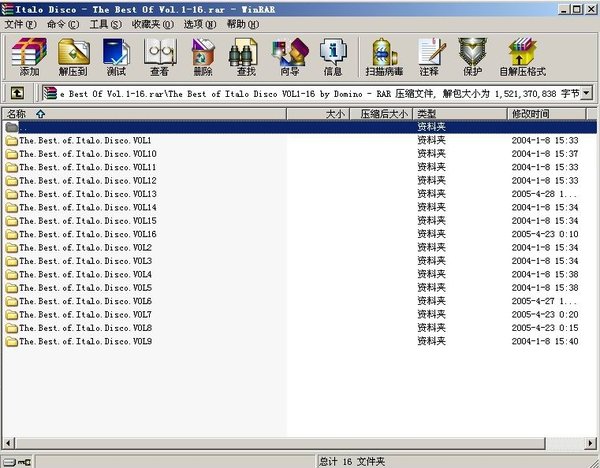Click date 2004-1-8 15:40 of VOL9

click(545, 341)
